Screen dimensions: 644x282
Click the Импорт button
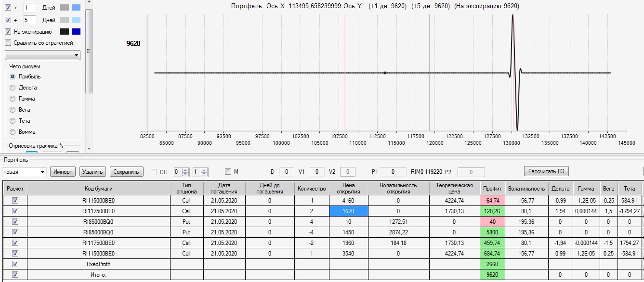(x=64, y=172)
